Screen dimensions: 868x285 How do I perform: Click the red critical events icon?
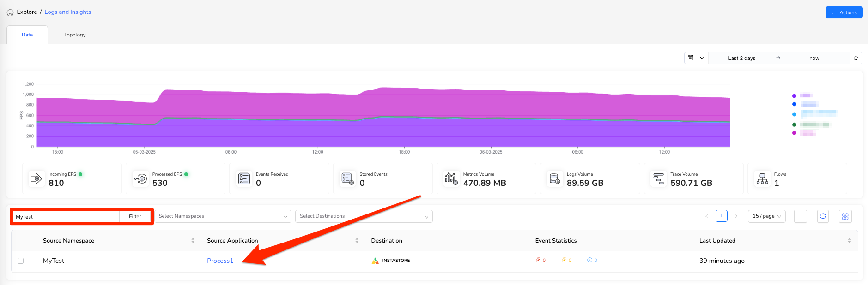(x=538, y=260)
